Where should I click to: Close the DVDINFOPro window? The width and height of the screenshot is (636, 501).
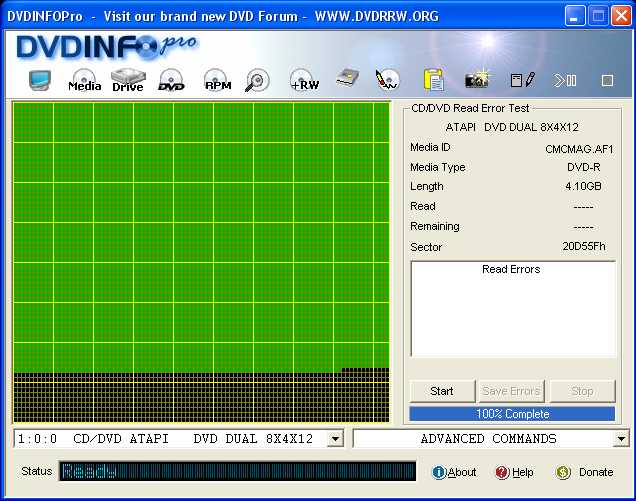tap(621, 16)
